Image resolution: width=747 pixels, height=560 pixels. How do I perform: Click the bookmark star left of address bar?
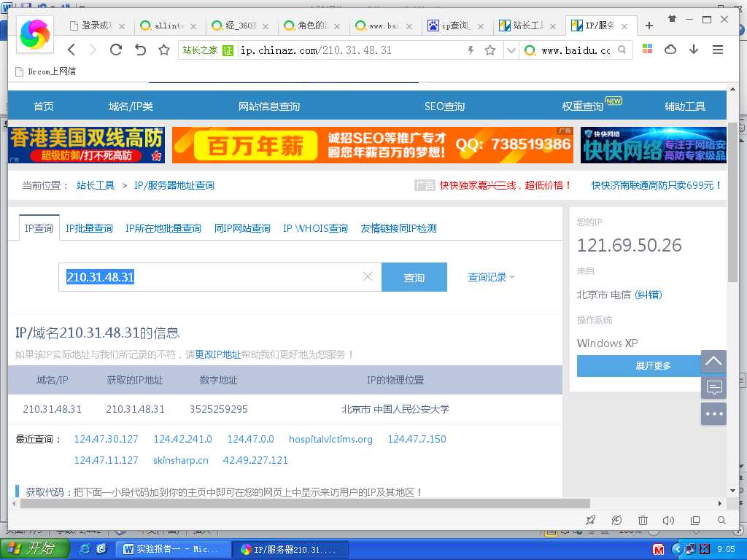[164, 50]
